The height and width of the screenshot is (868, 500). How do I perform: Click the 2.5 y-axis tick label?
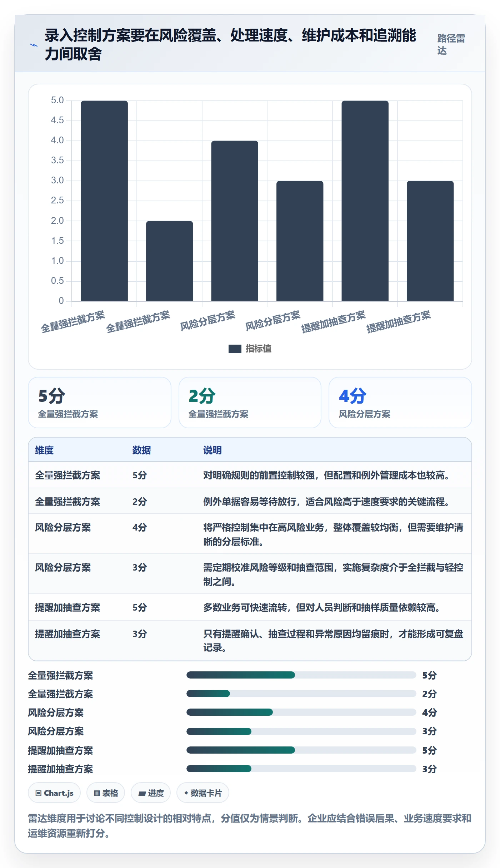coord(57,201)
